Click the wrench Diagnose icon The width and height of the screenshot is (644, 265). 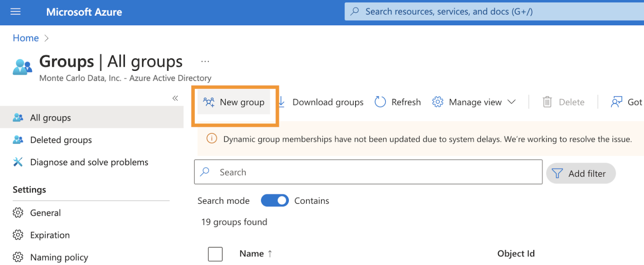point(18,162)
